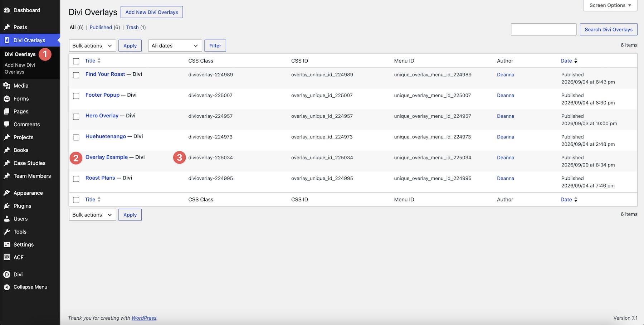
Task: Click the Projects pin icon
Action: tap(7, 137)
